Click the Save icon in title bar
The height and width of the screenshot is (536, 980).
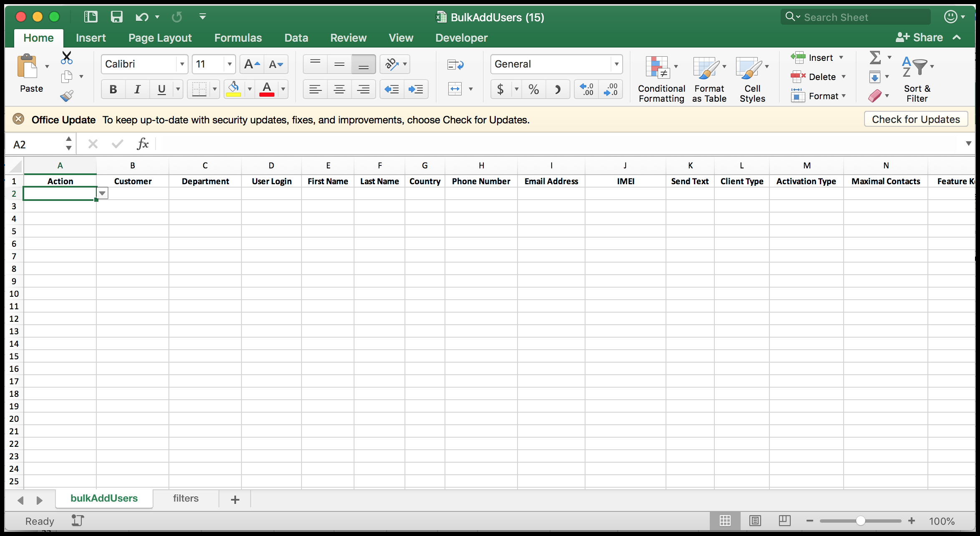coord(116,17)
